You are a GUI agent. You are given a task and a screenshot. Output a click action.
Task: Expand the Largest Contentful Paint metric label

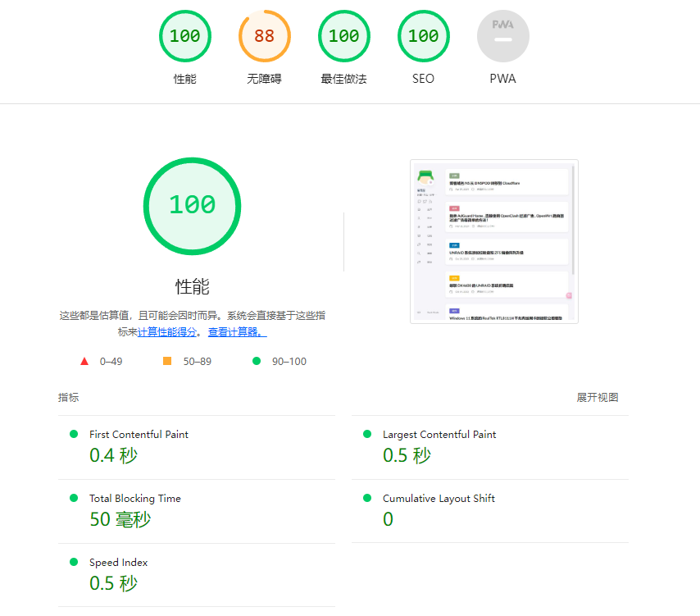[x=439, y=434]
